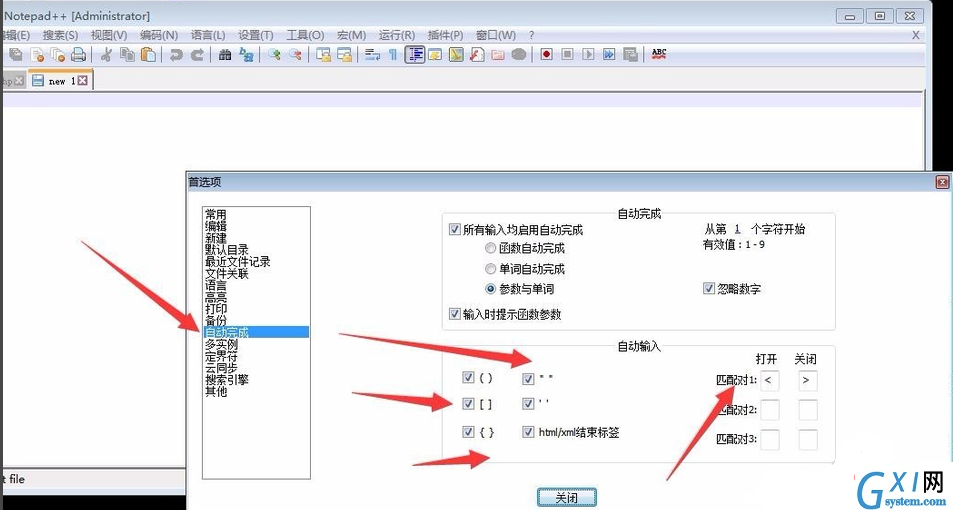Toggle the { } auto-insert checkbox
Viewport: 953px width, 510px height.
click(468, 432)
